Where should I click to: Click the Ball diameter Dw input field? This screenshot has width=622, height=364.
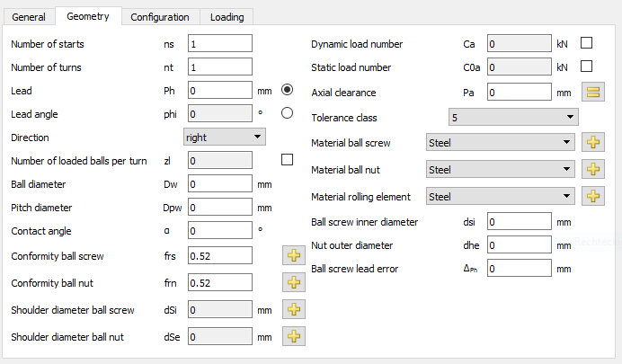220,183
